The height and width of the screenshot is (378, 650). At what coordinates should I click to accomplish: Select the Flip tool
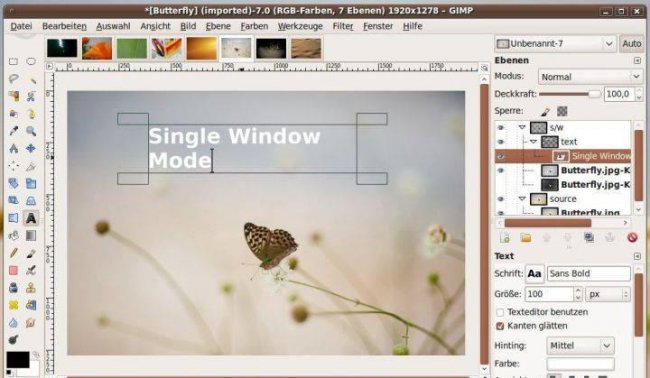(13, 218)
